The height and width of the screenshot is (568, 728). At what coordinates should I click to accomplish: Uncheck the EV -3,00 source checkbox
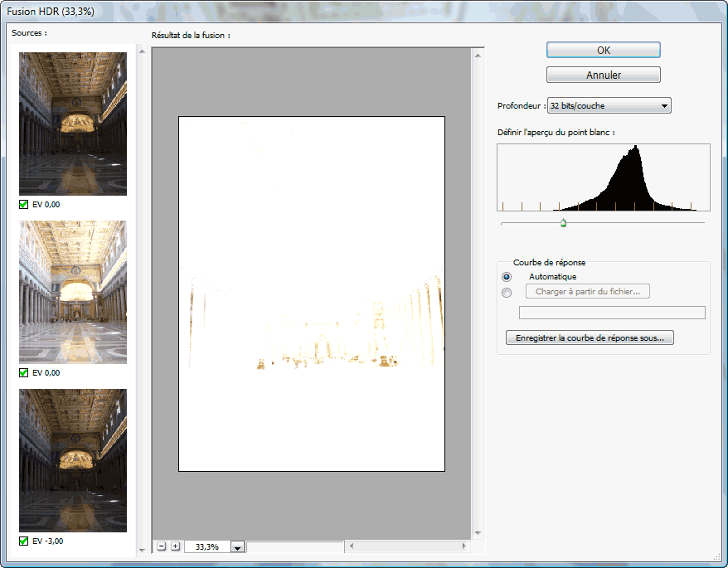pos(24,541)
